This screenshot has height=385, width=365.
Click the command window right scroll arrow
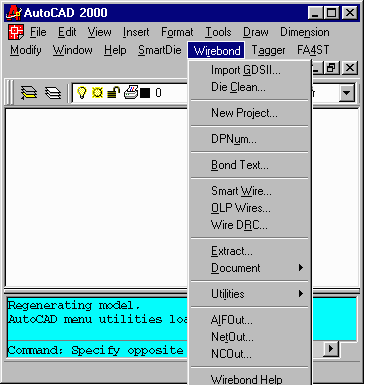[331, 349]
